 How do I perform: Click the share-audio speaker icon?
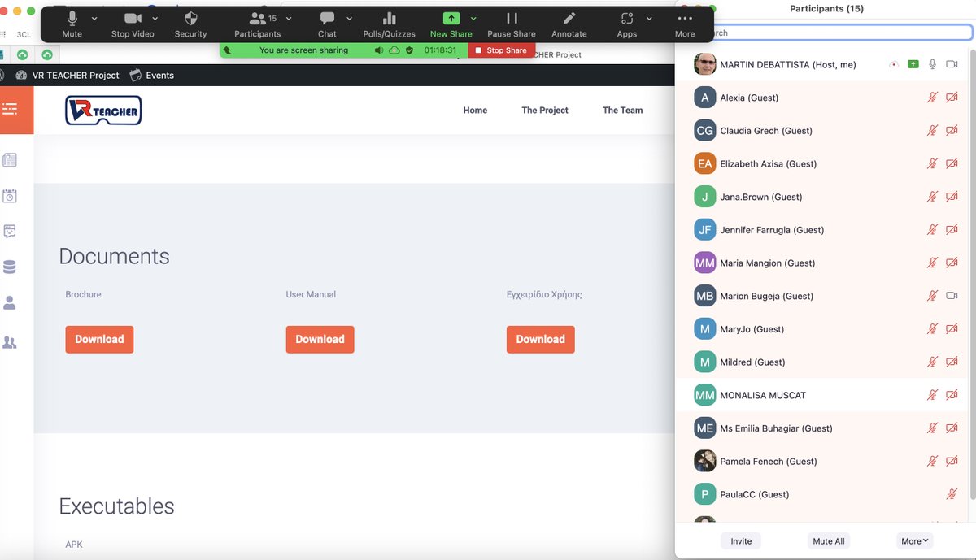379,50
